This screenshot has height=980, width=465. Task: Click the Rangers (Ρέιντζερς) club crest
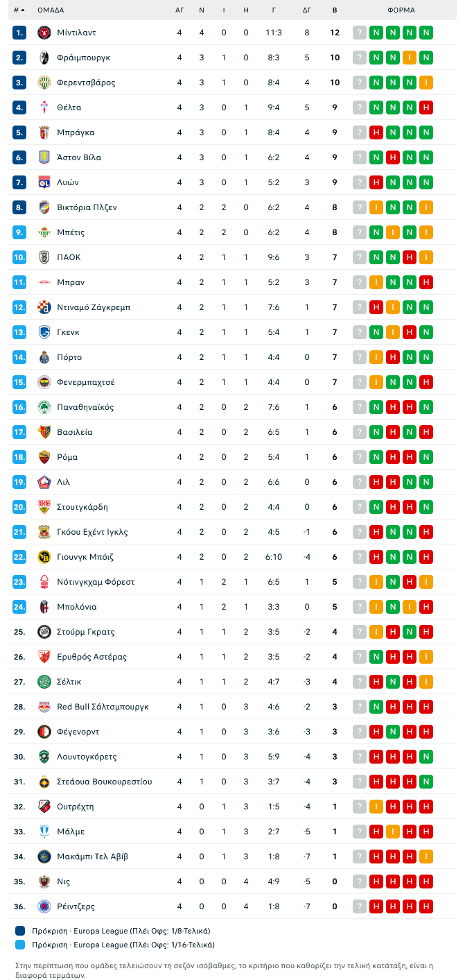point(44,906)
